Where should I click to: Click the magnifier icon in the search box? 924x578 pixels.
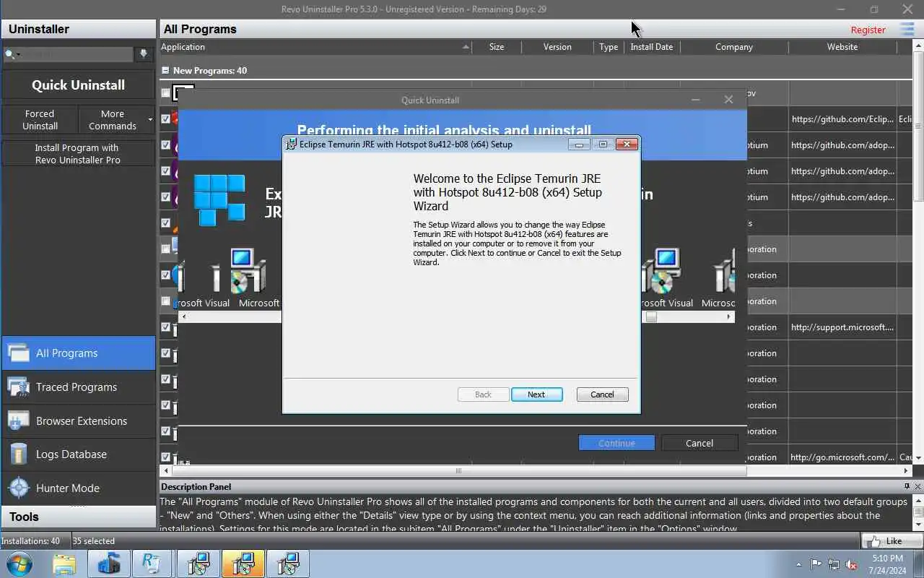(x=9, y=54)
